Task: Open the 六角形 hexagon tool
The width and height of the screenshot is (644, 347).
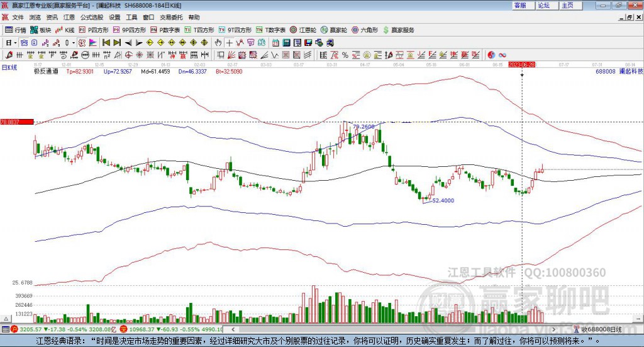Action: click(x=365, y=30)
